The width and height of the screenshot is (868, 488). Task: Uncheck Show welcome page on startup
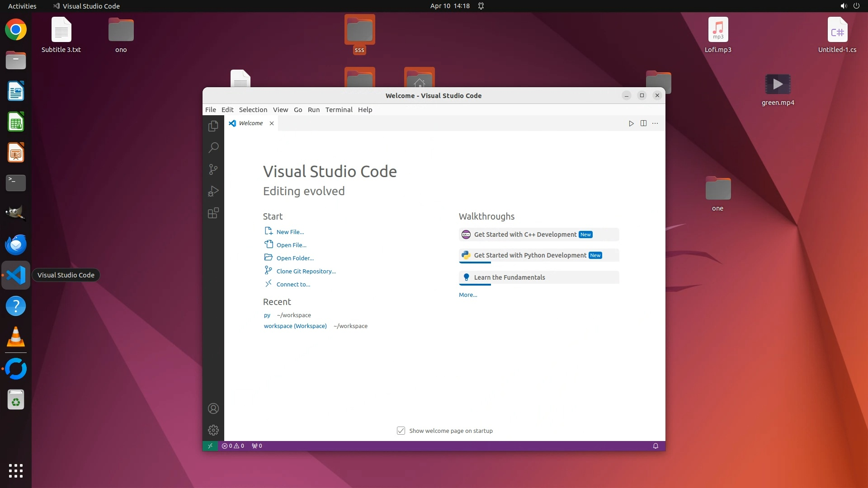click(401, 431)
